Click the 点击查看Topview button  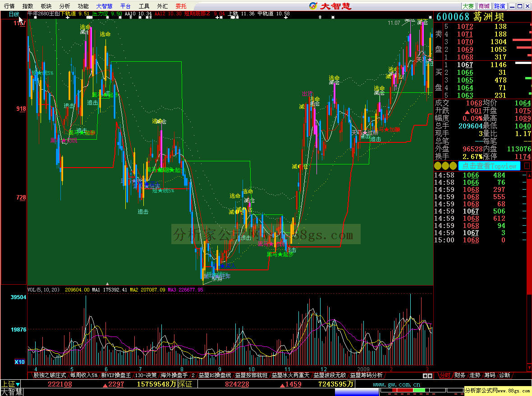(489, 166)
